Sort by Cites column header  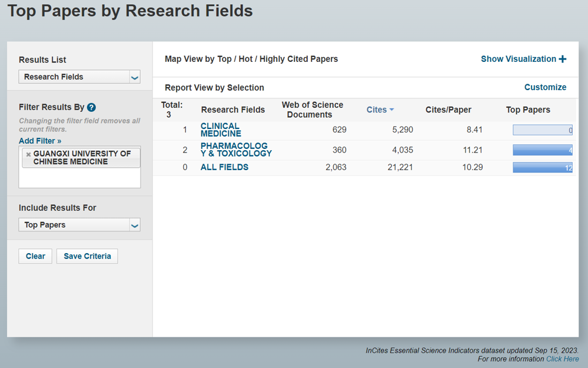[377, 110]
